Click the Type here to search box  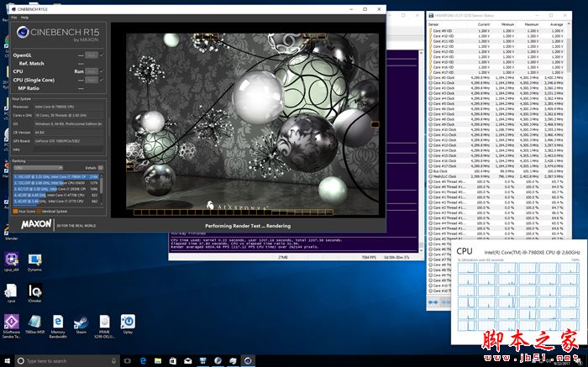67,361
